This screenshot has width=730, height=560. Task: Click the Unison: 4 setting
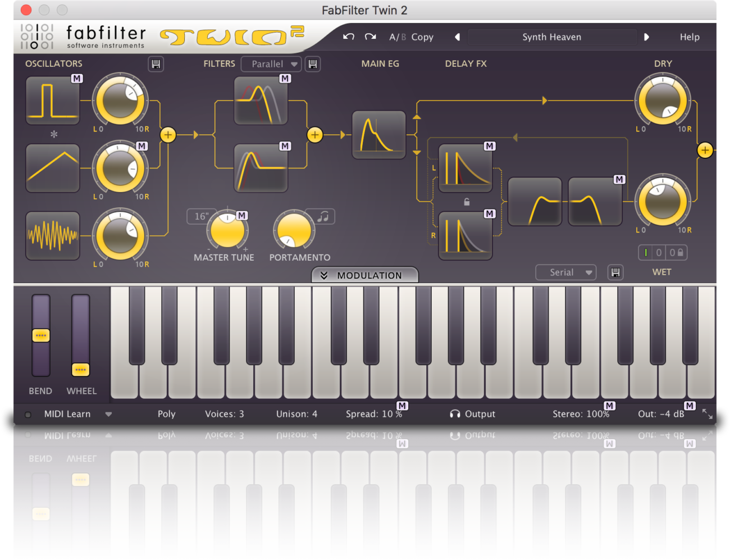click(296, 414)
